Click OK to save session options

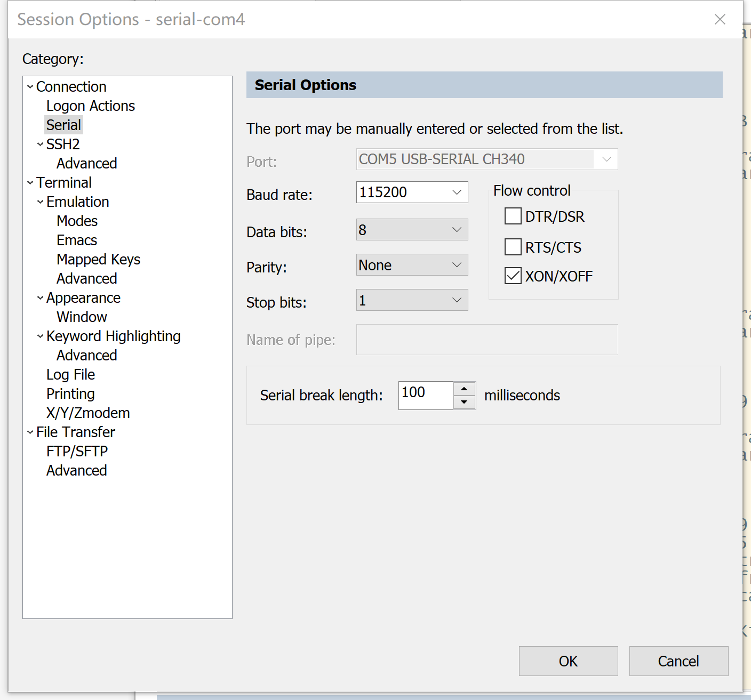click(568, 661)
